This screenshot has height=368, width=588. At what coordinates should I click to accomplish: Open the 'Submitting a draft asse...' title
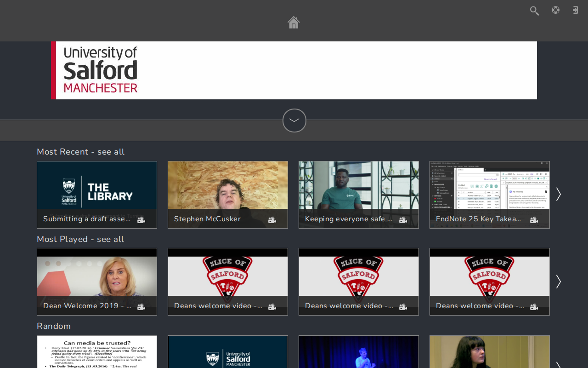pos(87,219)
